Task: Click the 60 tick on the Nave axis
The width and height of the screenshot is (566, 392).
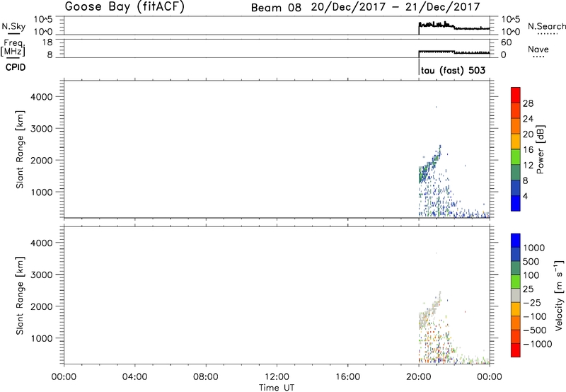Action: (507, 42)
